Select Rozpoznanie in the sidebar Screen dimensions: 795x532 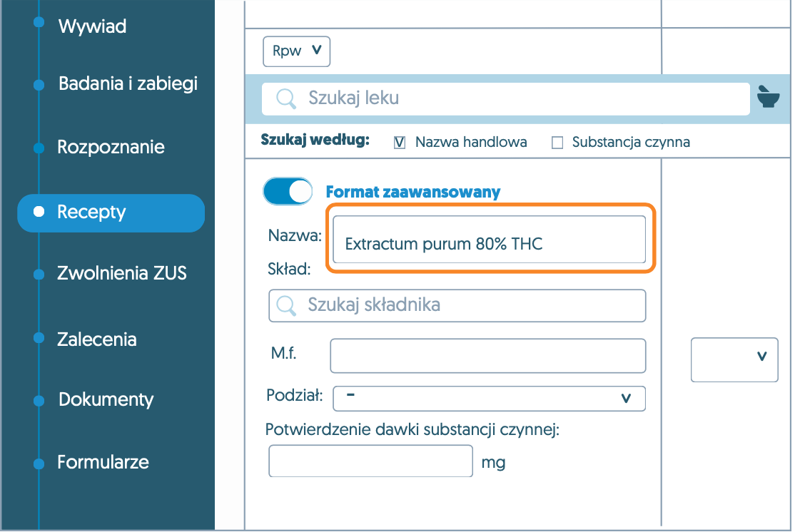[111, 148]
